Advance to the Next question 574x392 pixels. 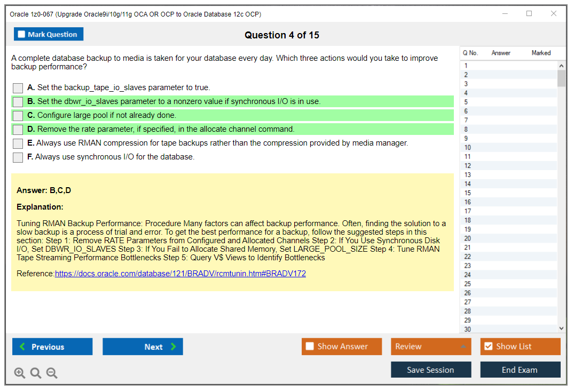coord(143,346)
